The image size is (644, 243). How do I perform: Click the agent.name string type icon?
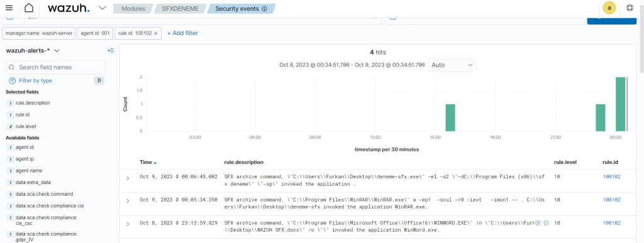pyautogui.click(x=11, y=170)
